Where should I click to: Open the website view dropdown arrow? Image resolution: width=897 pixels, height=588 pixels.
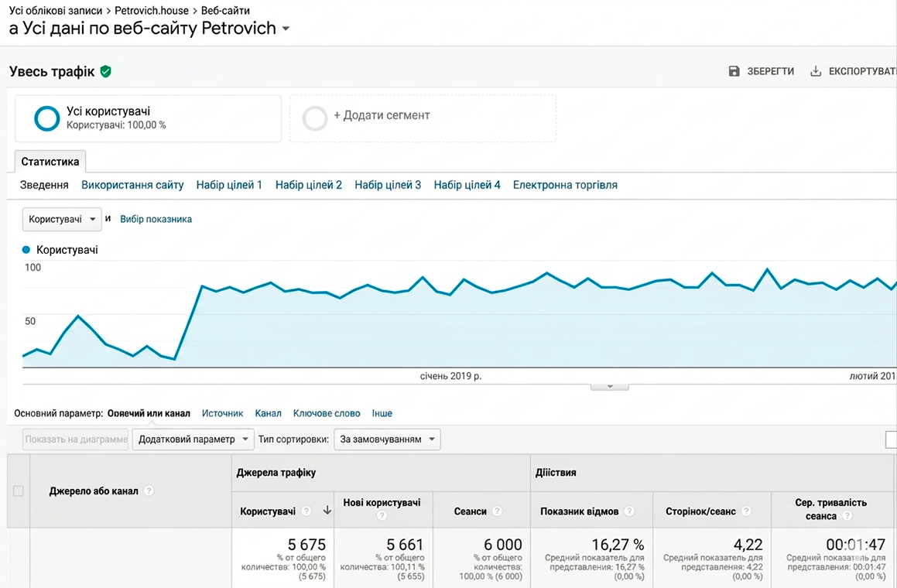(286, 29)
